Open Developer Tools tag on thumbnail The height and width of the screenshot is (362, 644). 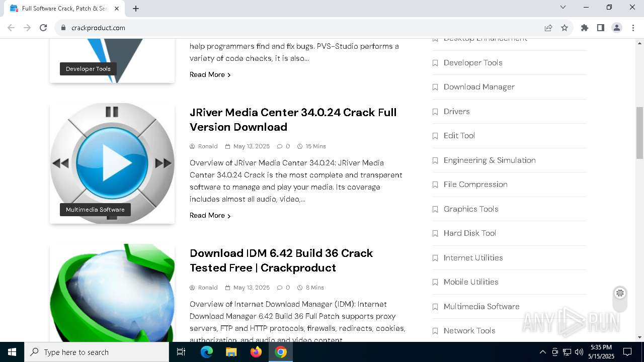pyautogui.click(x=88, y=69)
